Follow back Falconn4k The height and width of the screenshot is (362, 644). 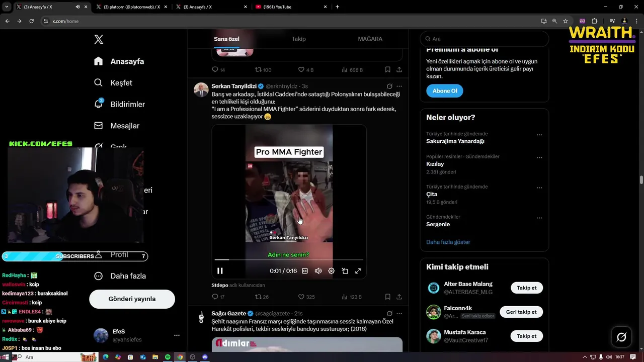click(521, 312)
